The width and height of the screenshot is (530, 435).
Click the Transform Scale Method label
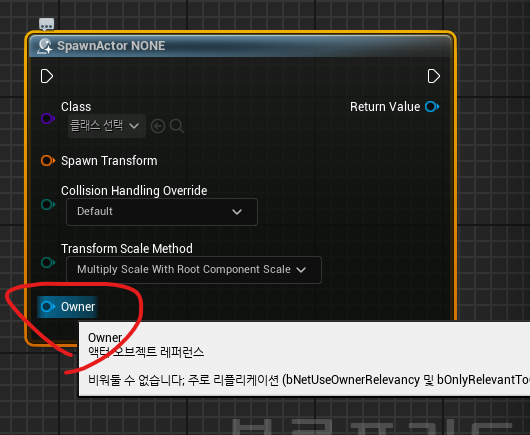coord(127,249)
